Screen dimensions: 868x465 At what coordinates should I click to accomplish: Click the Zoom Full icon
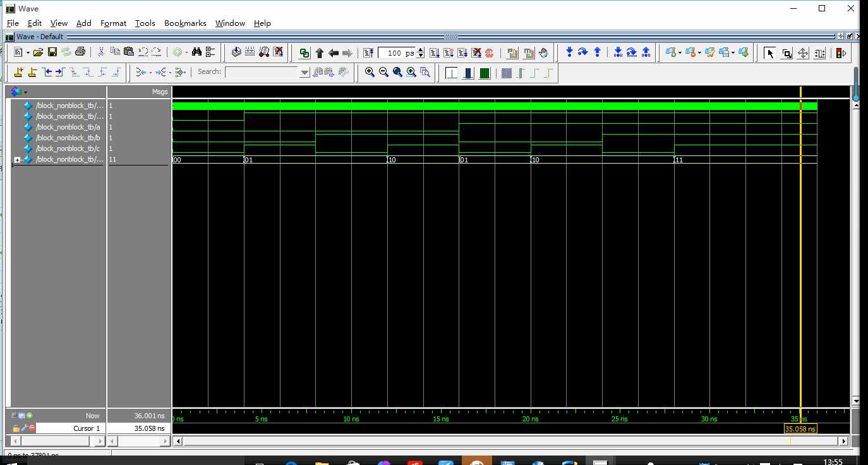[397, 72]
